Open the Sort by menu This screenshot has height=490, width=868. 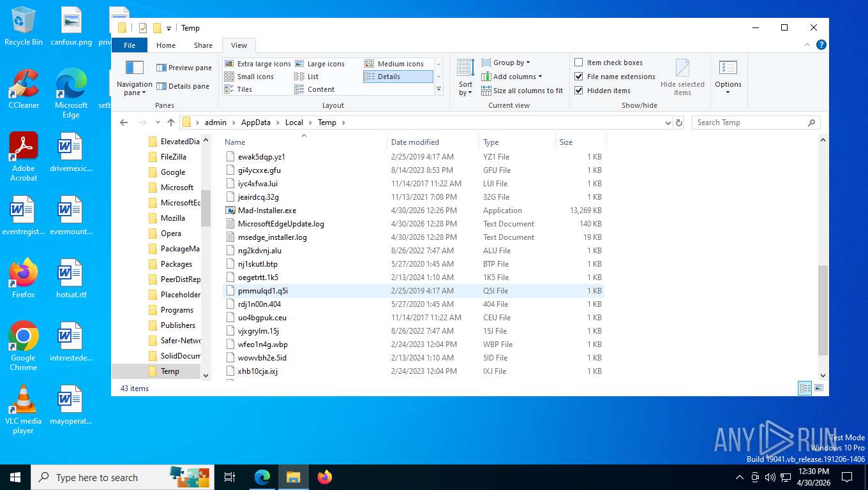(x=465, y=77)
